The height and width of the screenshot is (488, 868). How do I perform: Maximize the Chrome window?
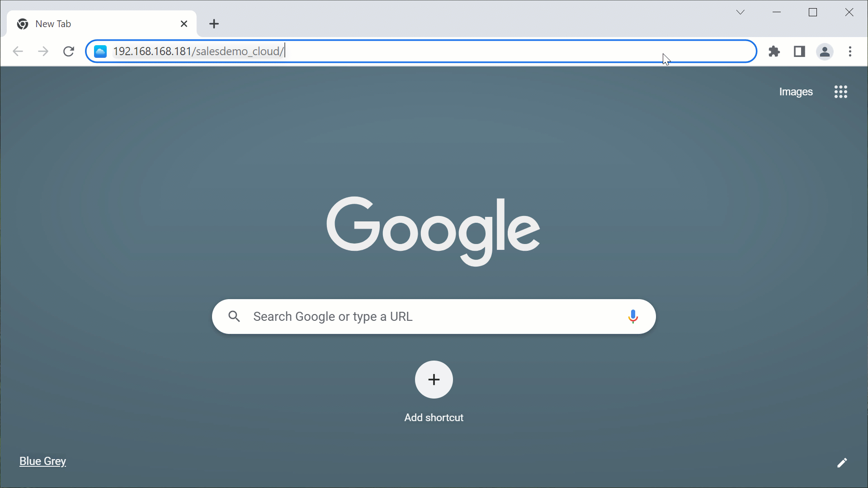coord(813,12)
